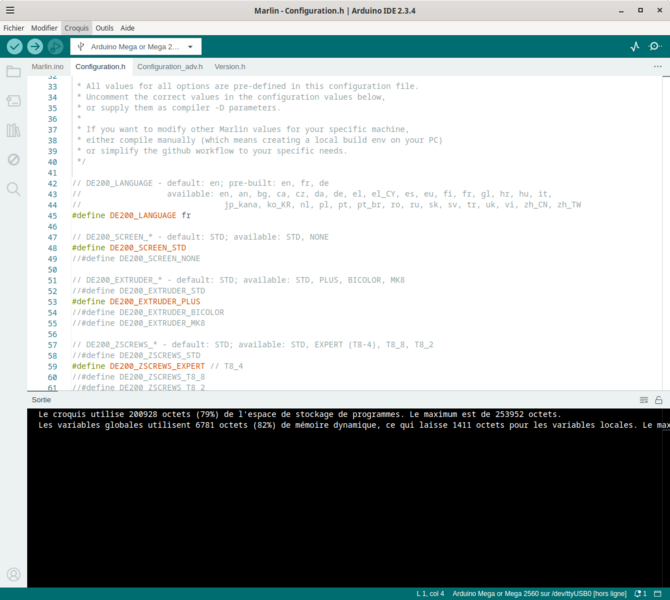Minimize the Arduino IDE window

point(621,11)
